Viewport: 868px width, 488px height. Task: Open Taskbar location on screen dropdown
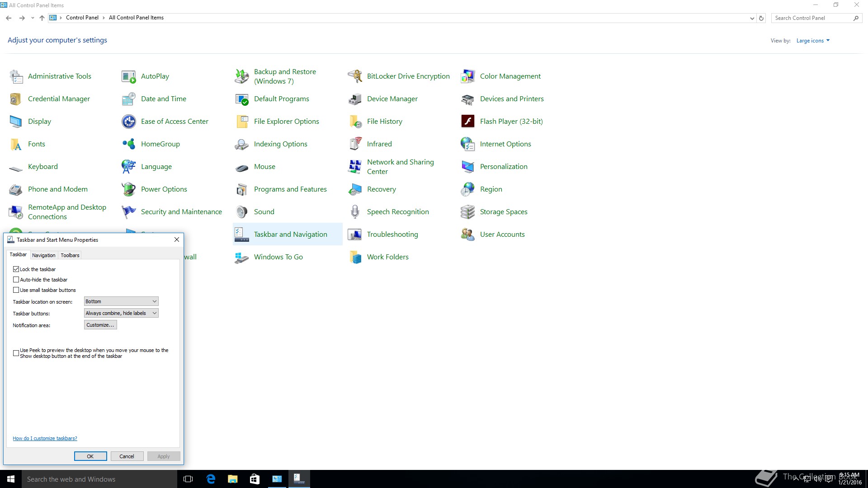pyautogui.click(x=121, y=301)
